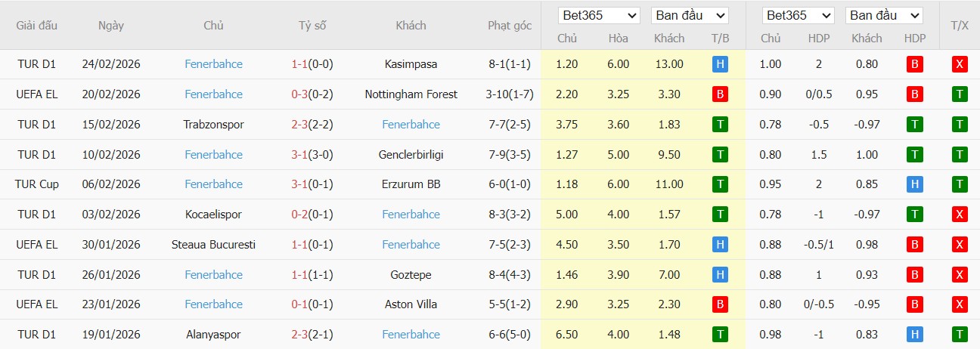
Task: Expand the second Ban đầu dropdown
Action: tap(884, 15)
